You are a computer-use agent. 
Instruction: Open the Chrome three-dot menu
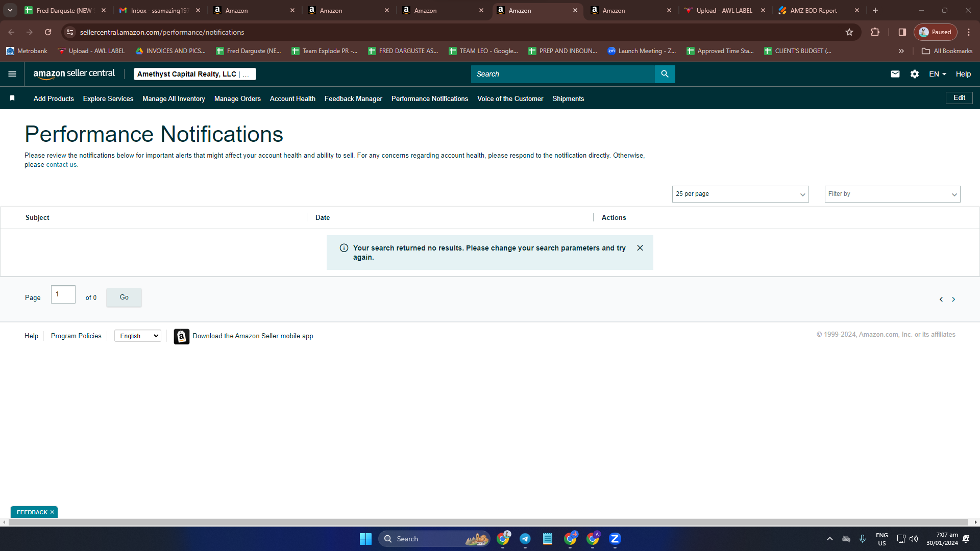968,32
